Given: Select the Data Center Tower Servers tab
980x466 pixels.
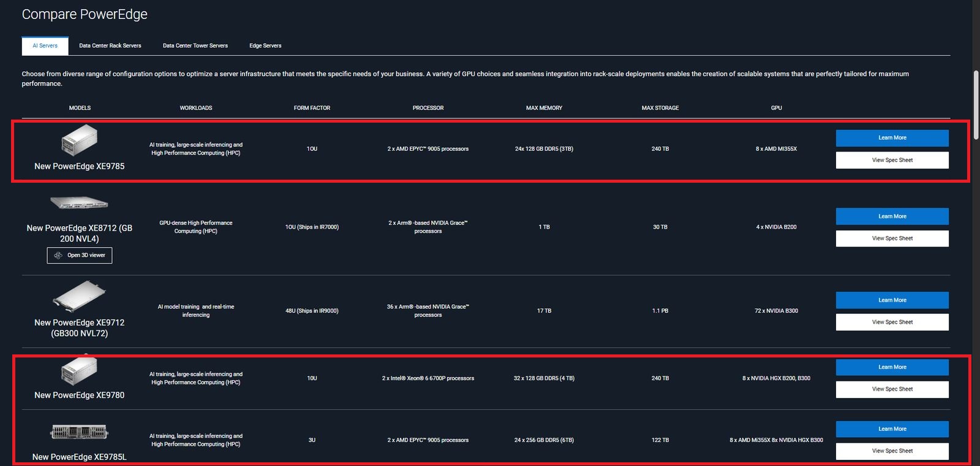Looking at the screenshot, I should point(195,46).
